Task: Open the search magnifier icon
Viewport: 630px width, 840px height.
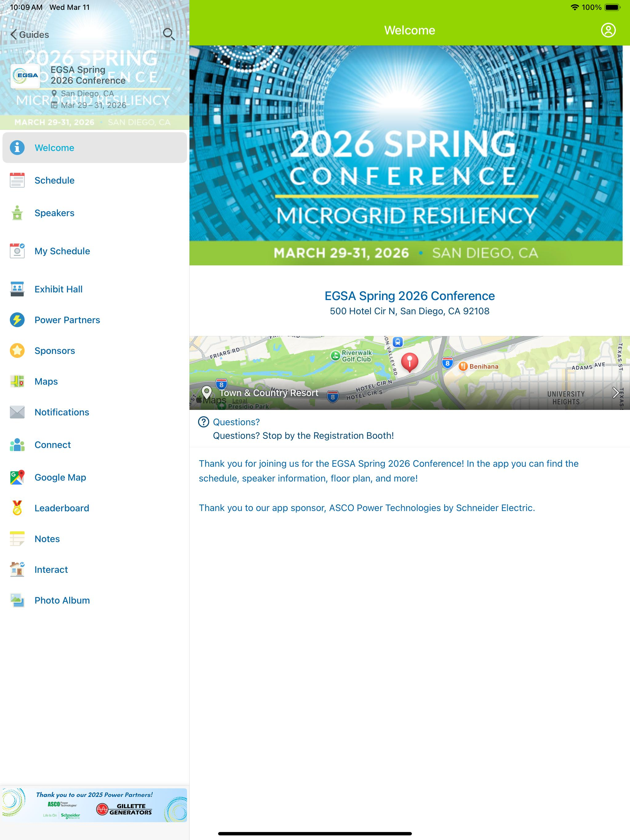Action: coord(169,34)
